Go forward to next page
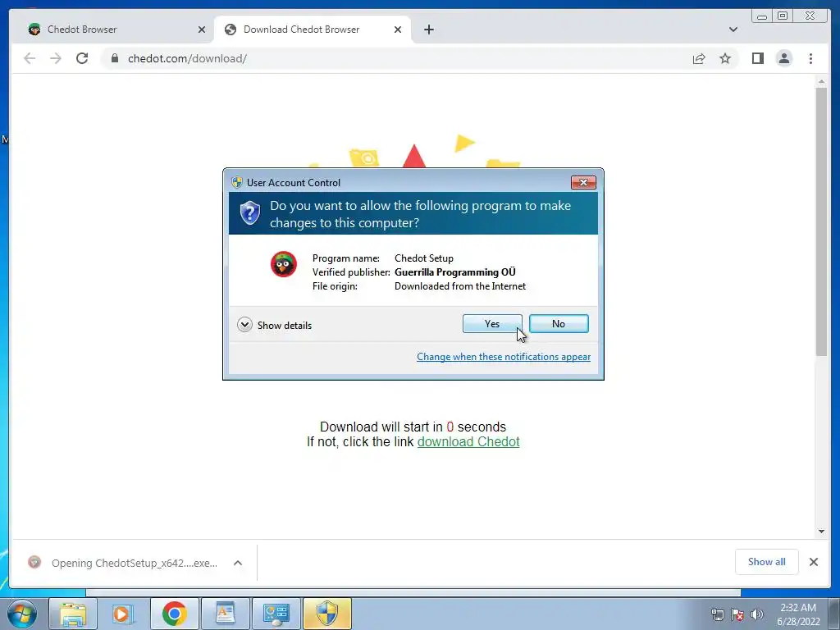This screenshot has width=840, height=630. click(x=56, y=58)
